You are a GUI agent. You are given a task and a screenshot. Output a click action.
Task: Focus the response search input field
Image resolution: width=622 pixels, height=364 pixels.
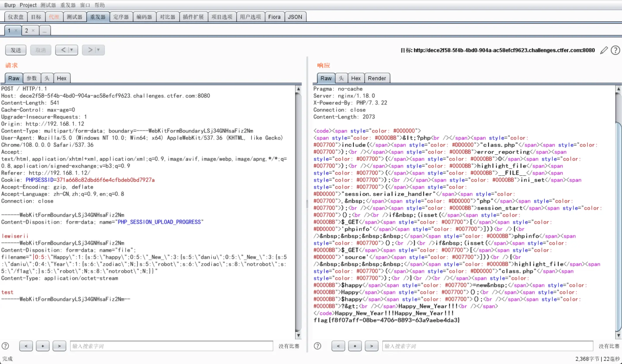coord(487,346)
